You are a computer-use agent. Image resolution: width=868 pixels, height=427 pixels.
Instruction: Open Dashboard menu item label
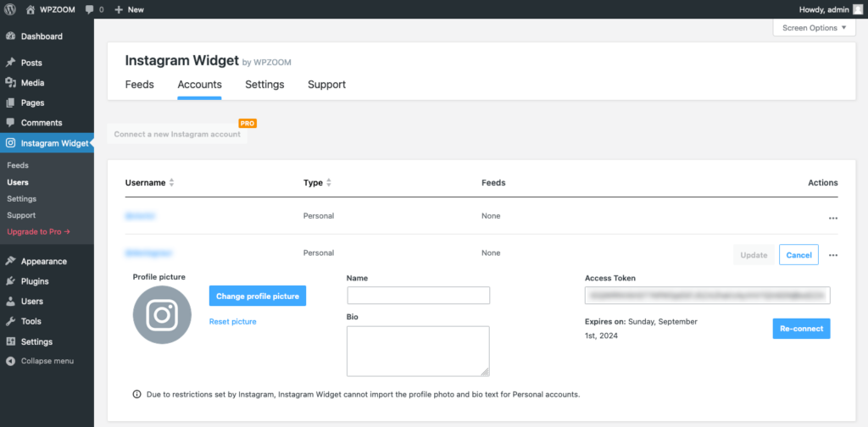[42, 36]
